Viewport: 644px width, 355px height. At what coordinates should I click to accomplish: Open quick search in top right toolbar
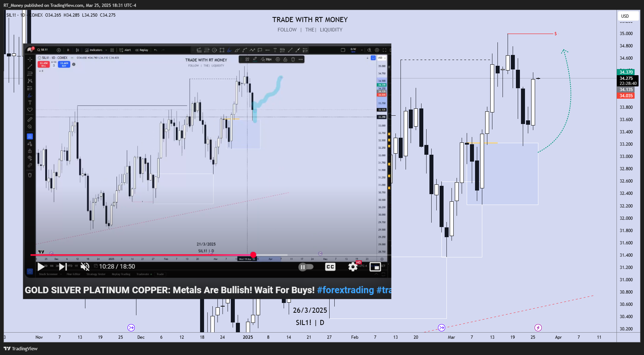point(369,50)
